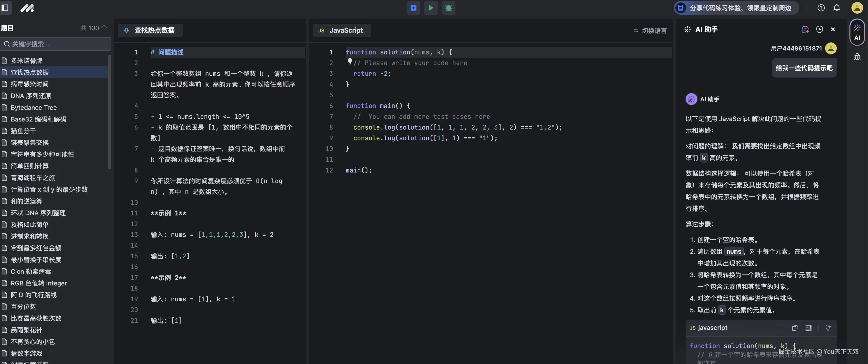Insert AI code snippet into editor
Viewport: 868px width, 364px height.
808,328
